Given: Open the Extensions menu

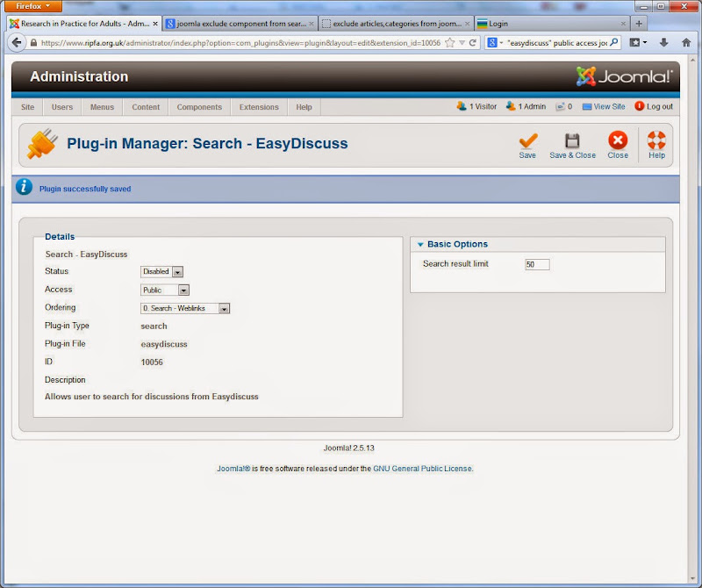Looking at the screenshot, I should coord(259,107).
